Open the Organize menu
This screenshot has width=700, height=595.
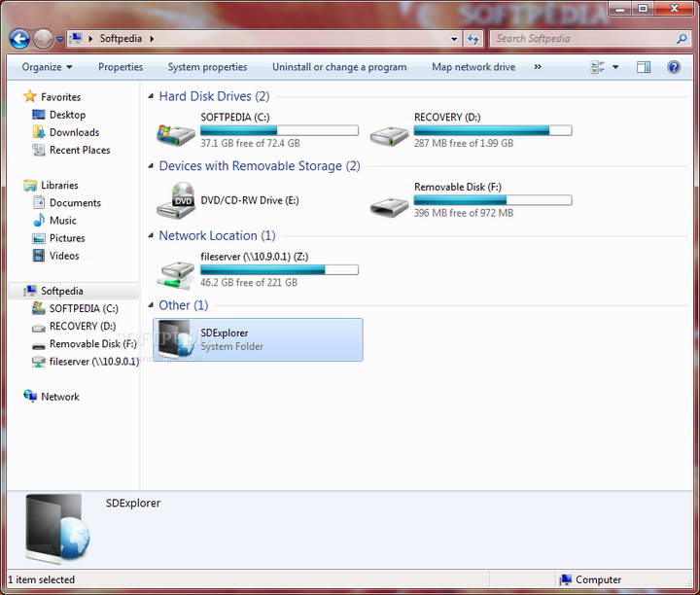point(48,67)
